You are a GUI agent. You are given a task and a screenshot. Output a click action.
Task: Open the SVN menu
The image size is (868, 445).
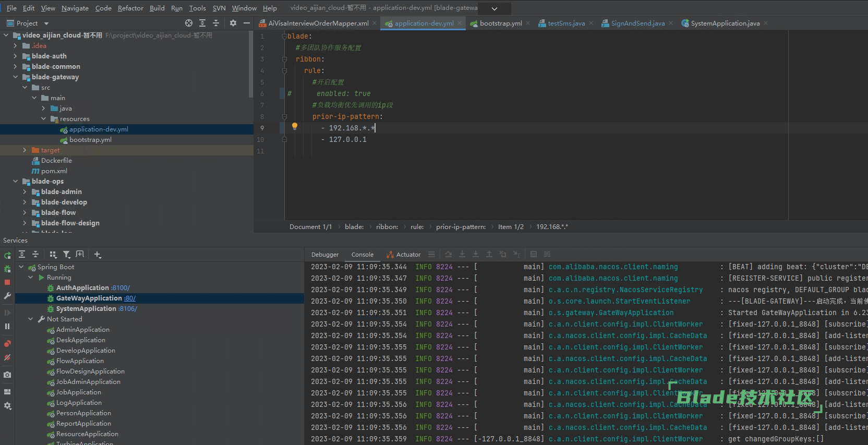coord(219,8)
